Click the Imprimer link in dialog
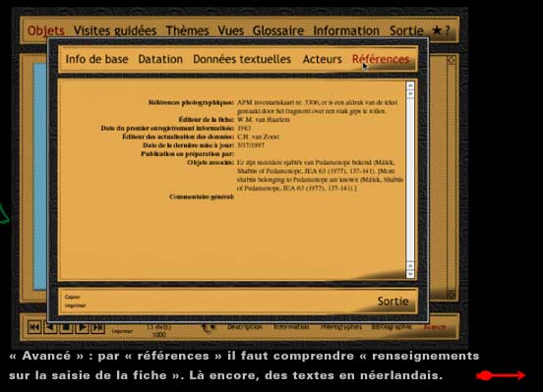Viewport: 543px width, 392px height. [75, 306]
